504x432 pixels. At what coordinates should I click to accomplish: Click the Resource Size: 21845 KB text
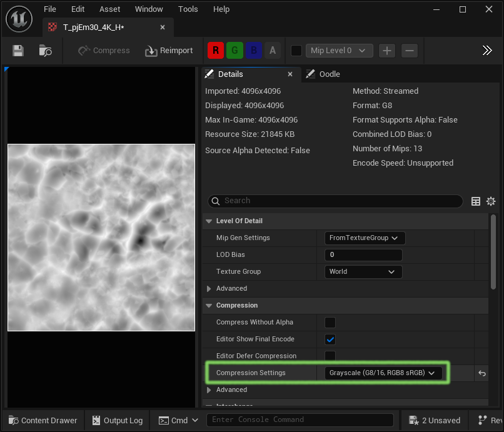coord(249,134)
